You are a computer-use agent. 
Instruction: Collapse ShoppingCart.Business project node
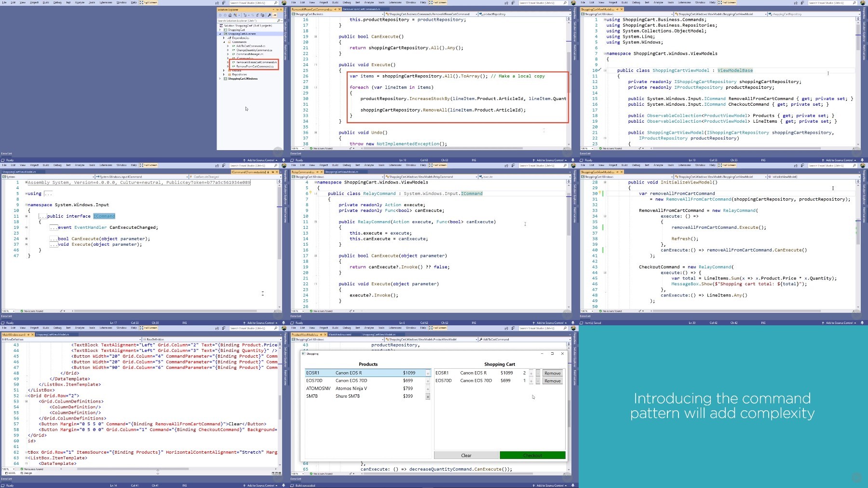[x=220, y=34]
